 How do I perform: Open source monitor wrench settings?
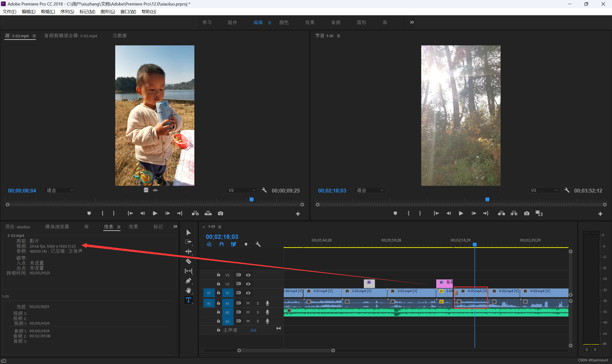click(264, 190)
